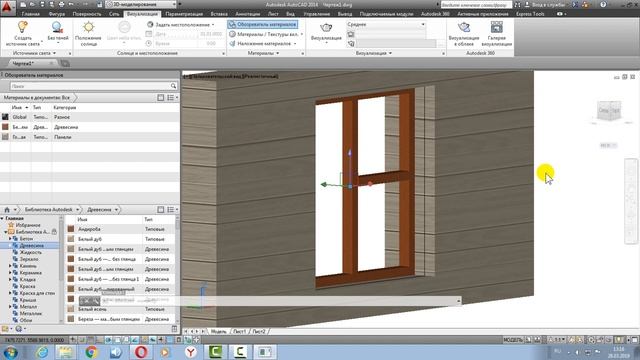640x360 pixels.
Task: Open the render preset dropdown showing Среднее
Action: pyautogui.click(x=386, y=24)
